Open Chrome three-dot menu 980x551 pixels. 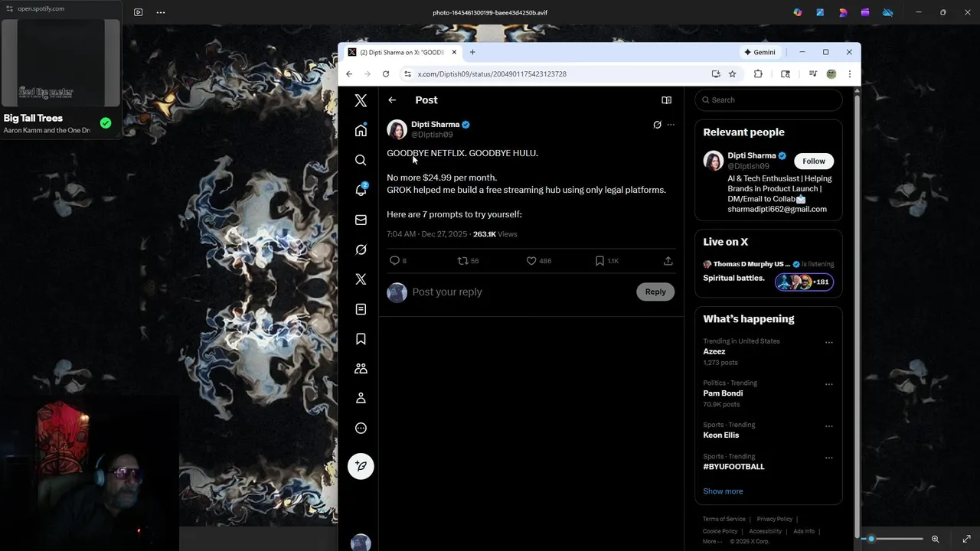(849, 74)
